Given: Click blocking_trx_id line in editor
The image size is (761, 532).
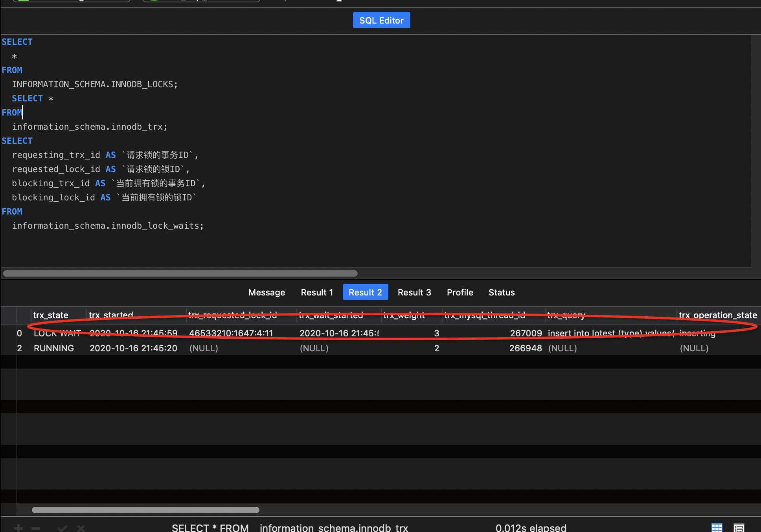Looking at the screenshot, I should tap(108, 183).
